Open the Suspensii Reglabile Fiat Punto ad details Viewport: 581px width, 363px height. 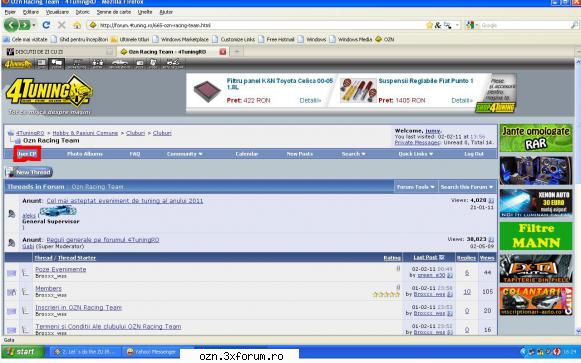462,100
